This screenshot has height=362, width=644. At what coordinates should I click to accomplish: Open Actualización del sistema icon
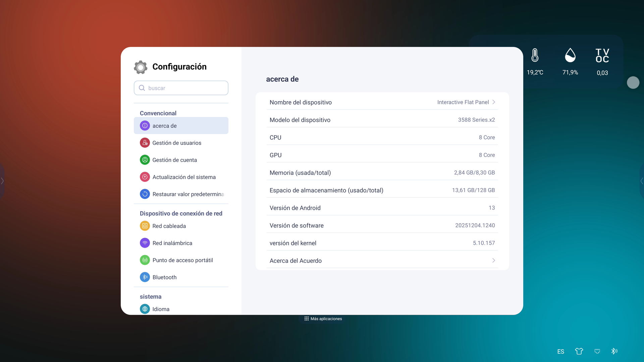pos(145,177)
